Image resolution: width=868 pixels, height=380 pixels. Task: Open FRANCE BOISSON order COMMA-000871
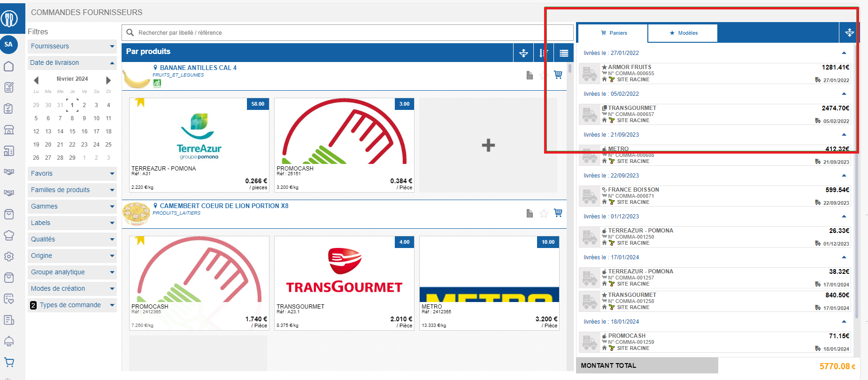[714, 196]
